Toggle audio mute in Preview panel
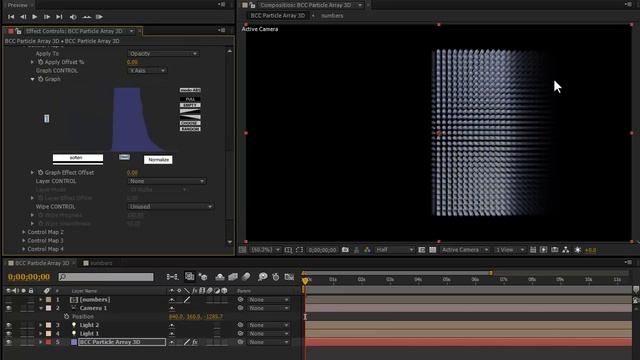Viewport: 640px width, 360px height. point(73,17)
